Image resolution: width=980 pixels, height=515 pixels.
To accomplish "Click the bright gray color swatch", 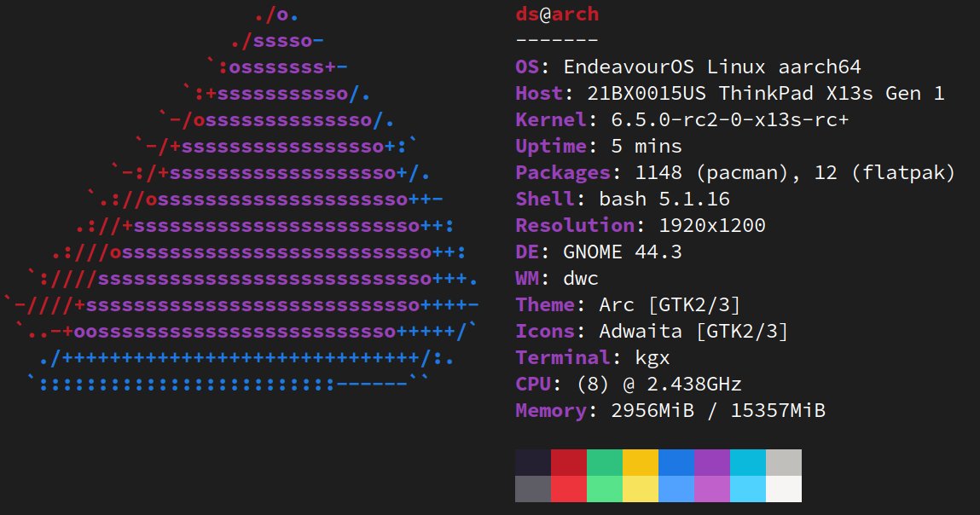I will tap(532, 489).
